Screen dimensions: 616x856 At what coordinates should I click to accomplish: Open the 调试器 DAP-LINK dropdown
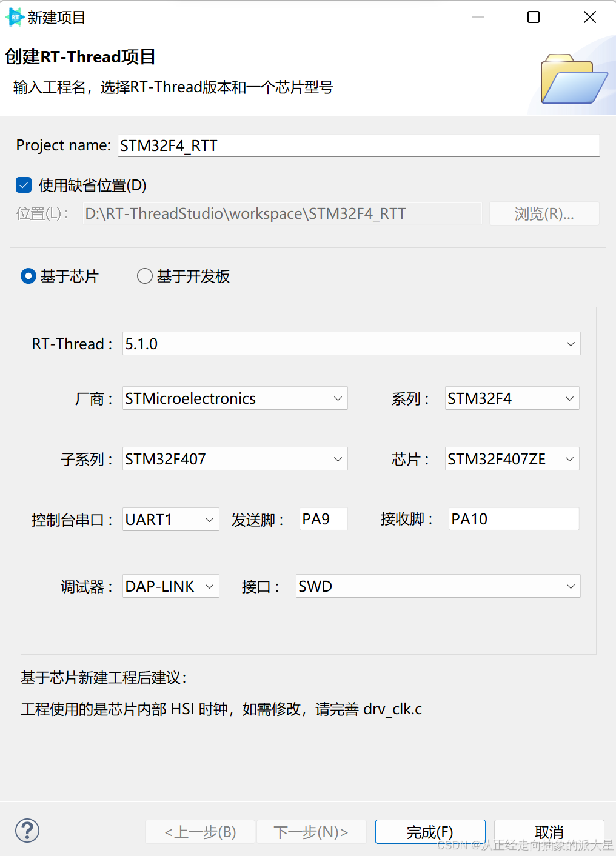point(209,586)
